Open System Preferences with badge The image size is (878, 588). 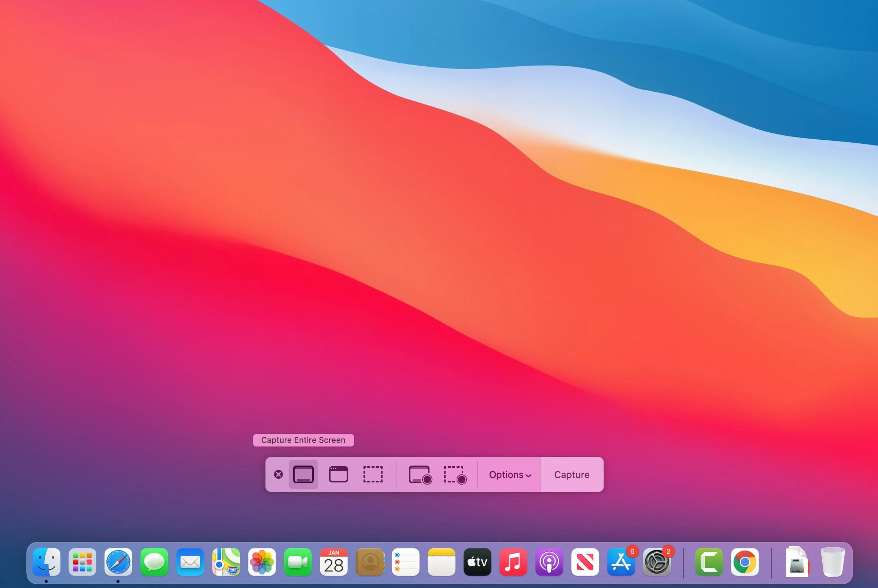point(657,562)
